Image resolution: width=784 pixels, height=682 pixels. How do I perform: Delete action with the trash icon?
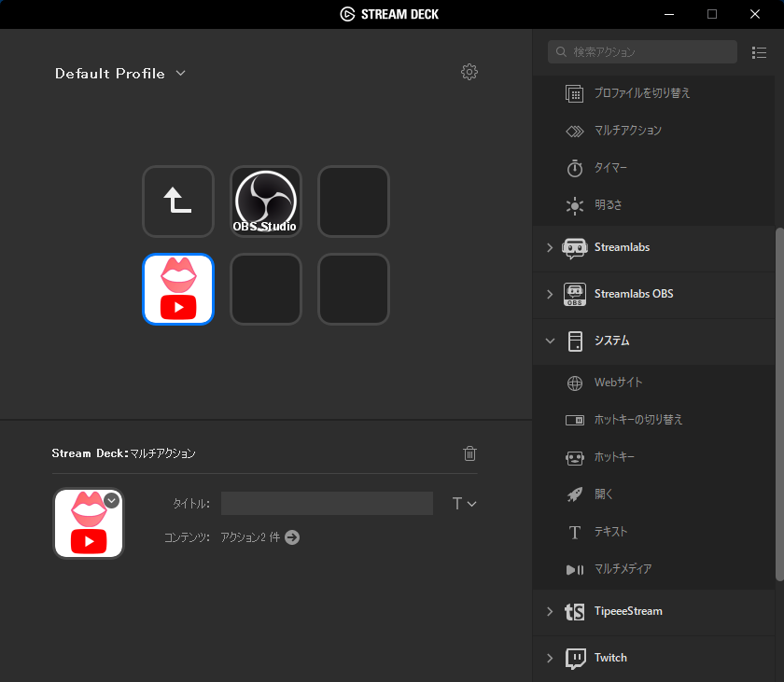(469, 453)
